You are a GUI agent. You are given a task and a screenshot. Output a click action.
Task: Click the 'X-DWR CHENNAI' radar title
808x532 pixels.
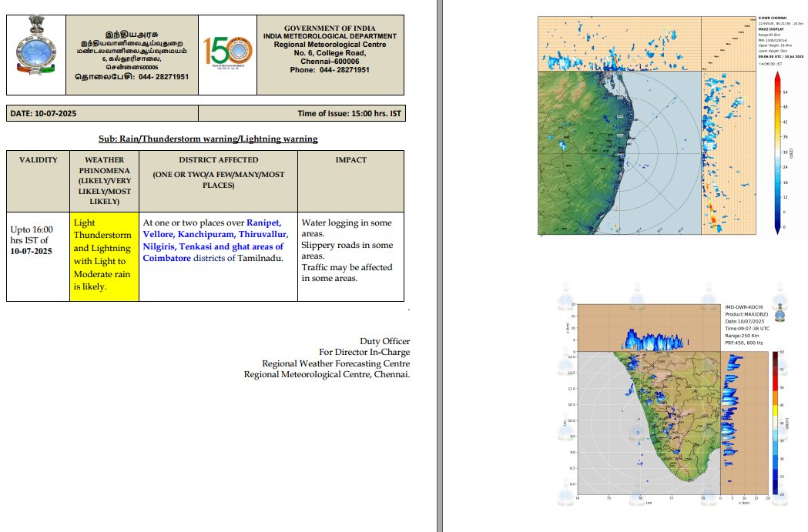pos(773,18)
